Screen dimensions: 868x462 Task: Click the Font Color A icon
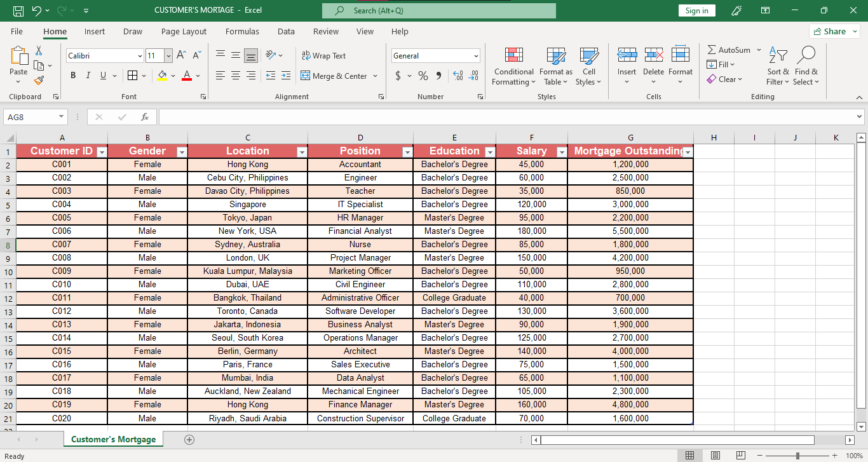pos(187,76)
